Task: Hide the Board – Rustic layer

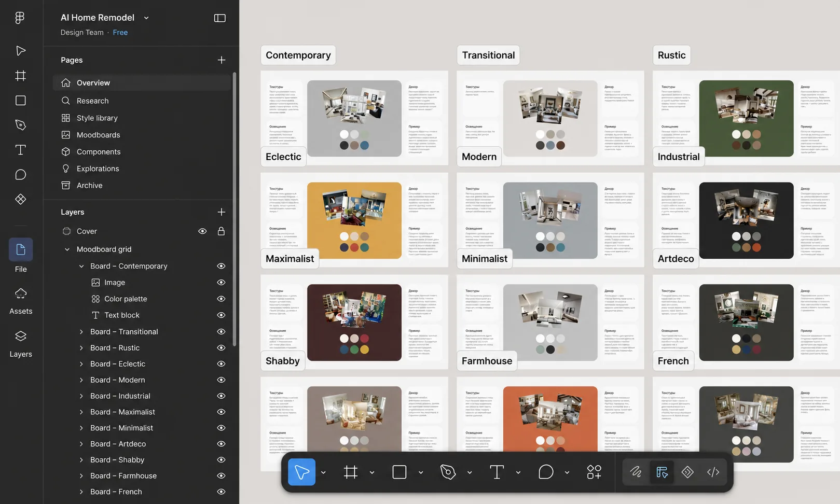Action: [x=221, y=348]
